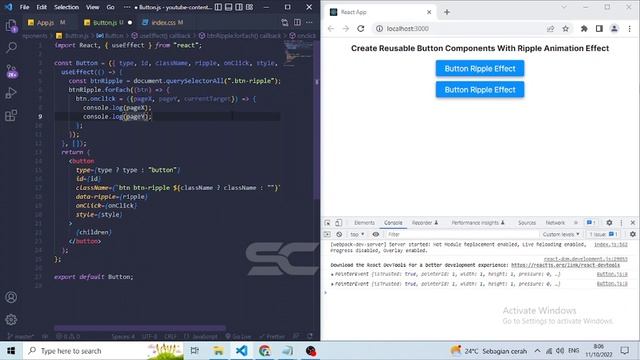Open the Explorer view in VS Code
This screenshot has width=640, height=360.
(11, 26)
